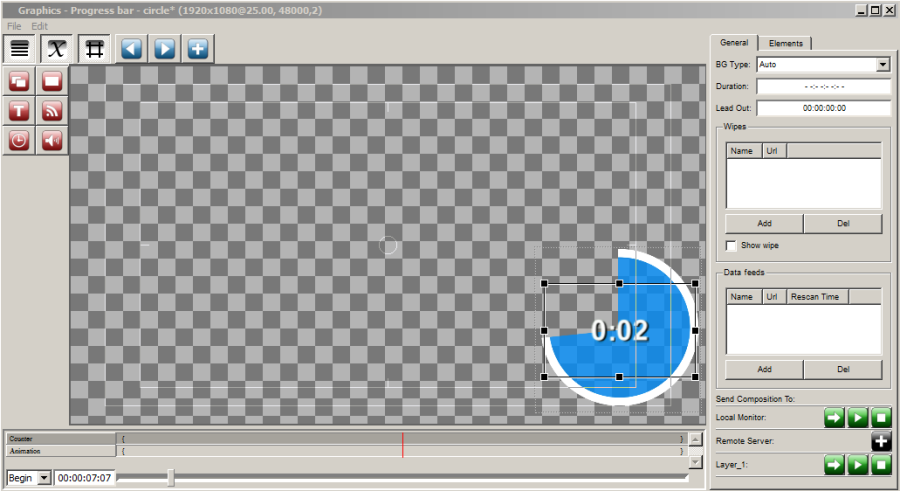Click the list view icon in the toolbar
This screenshot has height=491, width=900.
click(x=20, y=49)
